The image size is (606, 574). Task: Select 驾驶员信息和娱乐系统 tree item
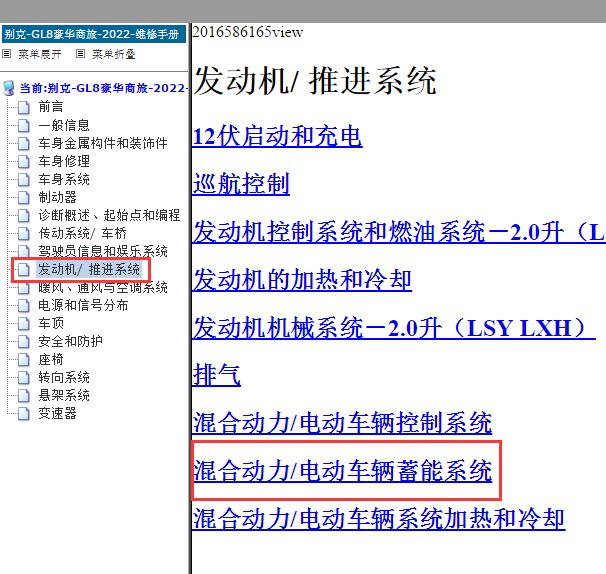(102, 251)
